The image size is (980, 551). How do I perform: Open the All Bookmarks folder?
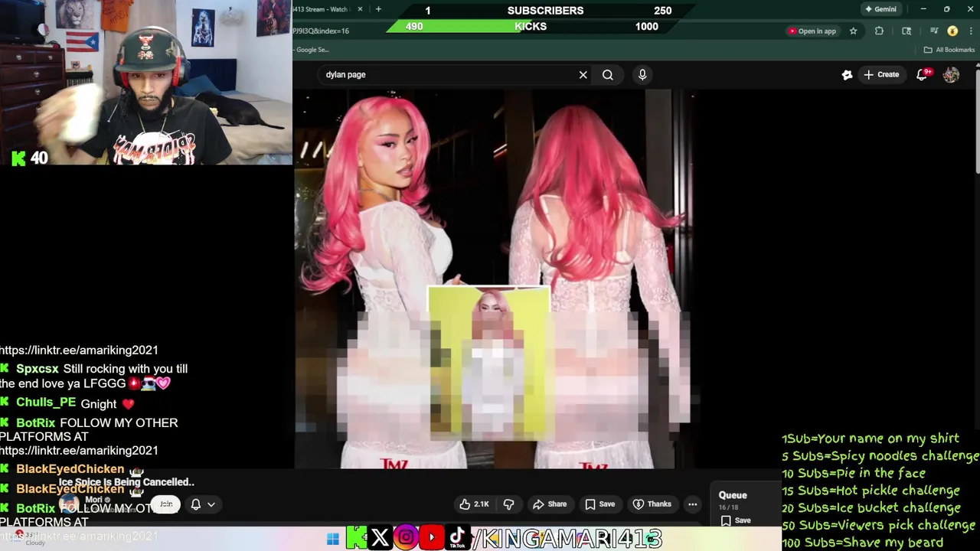click(x=949, y=50)
